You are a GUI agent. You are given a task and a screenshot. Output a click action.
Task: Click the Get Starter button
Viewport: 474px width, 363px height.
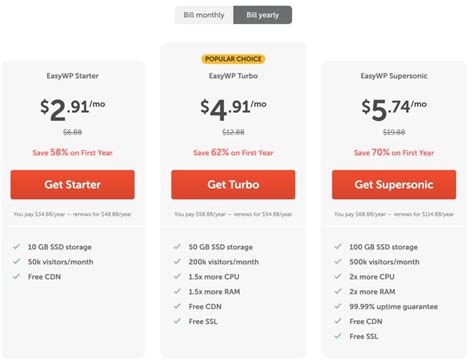[x=72, y=185]
